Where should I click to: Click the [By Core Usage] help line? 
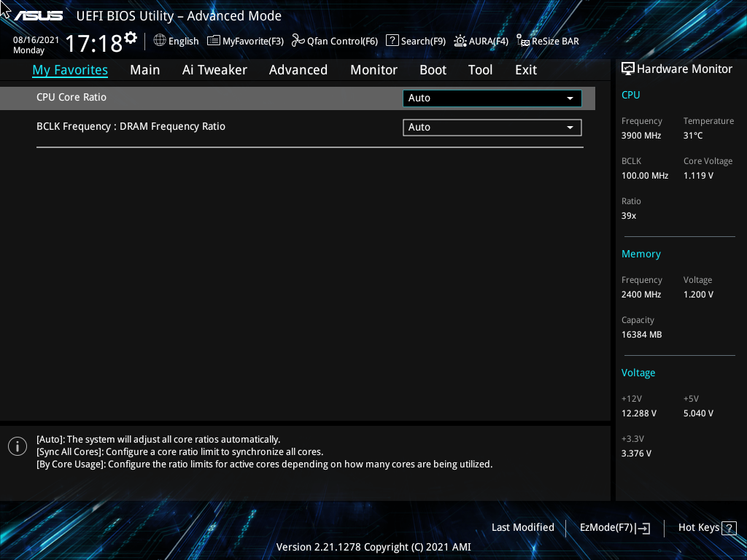[264, 464]
